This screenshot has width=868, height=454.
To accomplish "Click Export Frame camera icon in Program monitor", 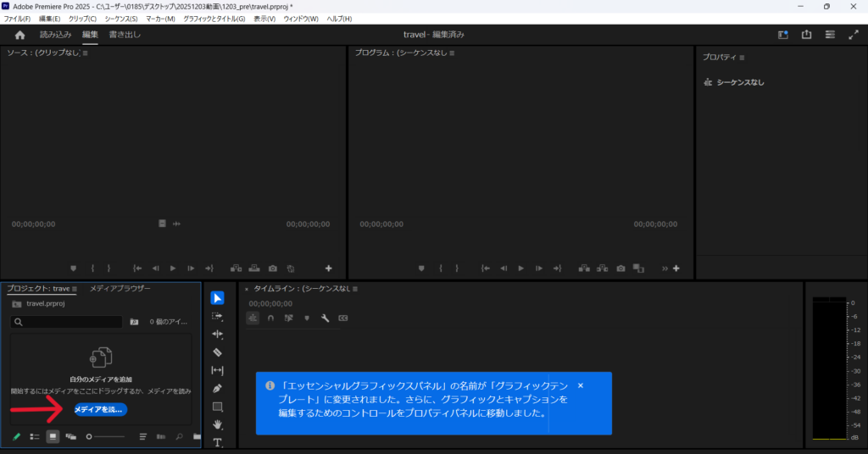I will [620, 269].
